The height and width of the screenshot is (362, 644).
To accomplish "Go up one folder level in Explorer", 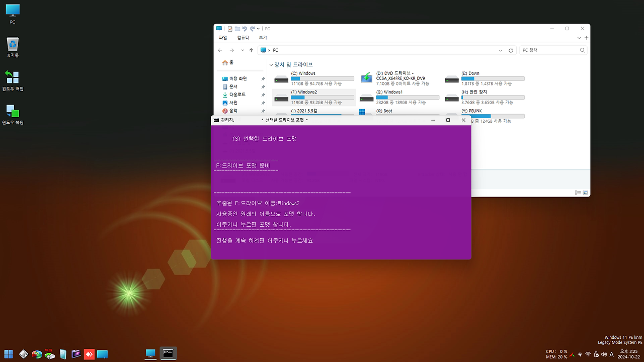I will coord(251,50).
